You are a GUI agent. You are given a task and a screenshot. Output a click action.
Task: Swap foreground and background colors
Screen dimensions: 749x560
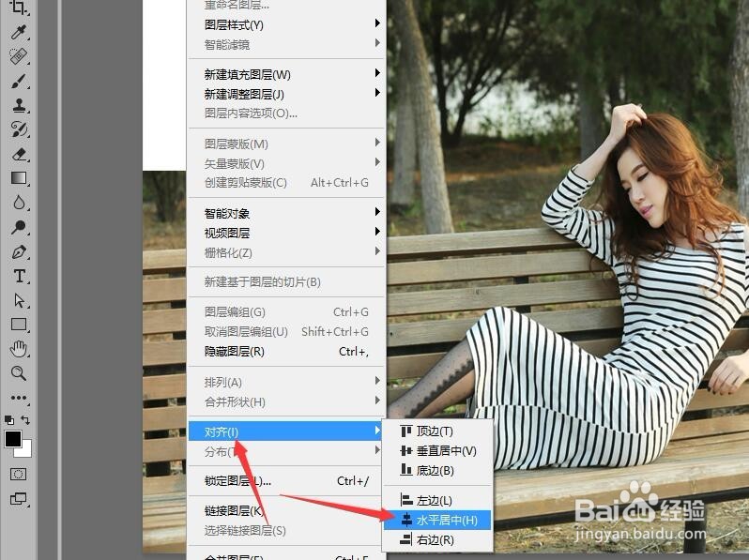pyautogui.click(x=25, y=420)
